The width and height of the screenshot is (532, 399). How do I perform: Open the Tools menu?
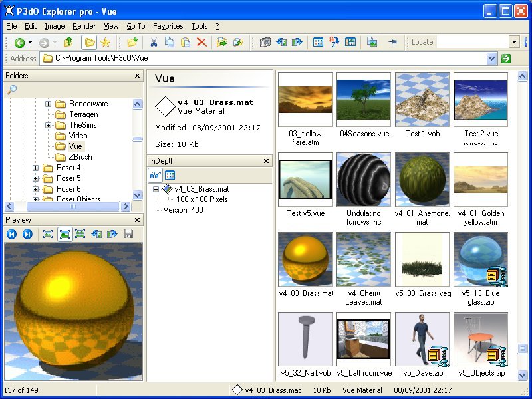[199, 26]
